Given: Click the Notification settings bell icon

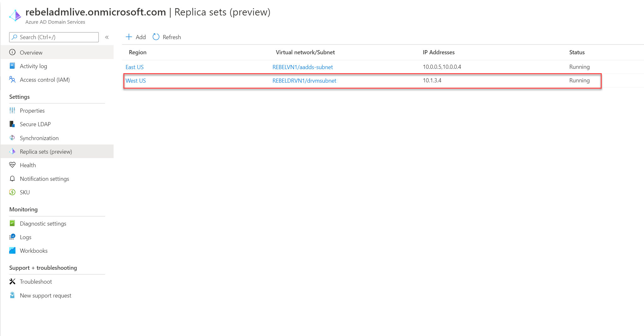Looking at the screenshot, I should click(x=12, y=179).
